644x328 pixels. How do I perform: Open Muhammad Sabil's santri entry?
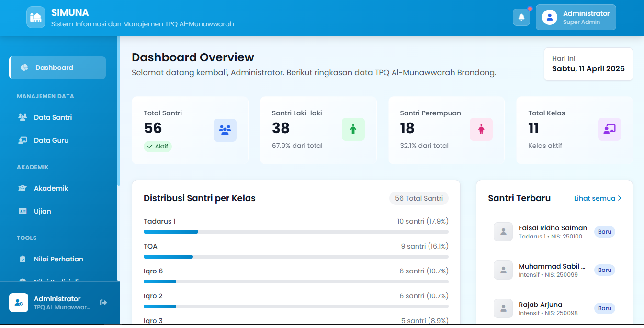point(552,270)
